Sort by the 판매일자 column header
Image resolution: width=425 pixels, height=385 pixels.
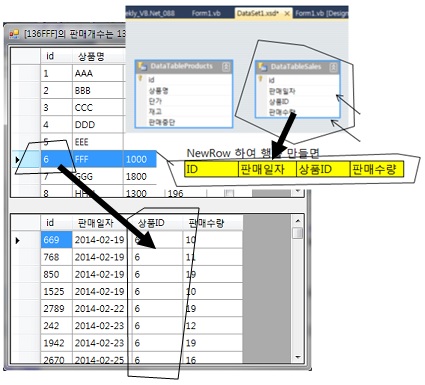click(96, 223)
